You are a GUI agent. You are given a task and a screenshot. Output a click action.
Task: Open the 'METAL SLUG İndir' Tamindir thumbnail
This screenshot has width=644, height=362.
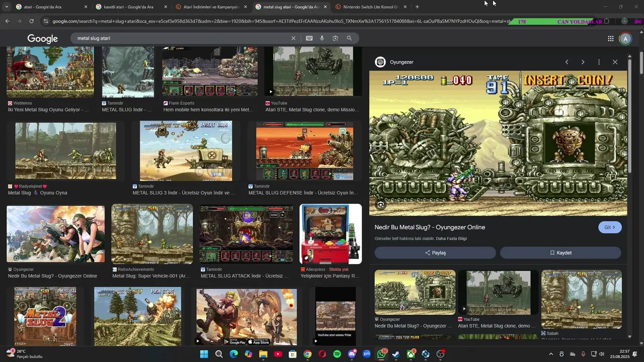128,72
